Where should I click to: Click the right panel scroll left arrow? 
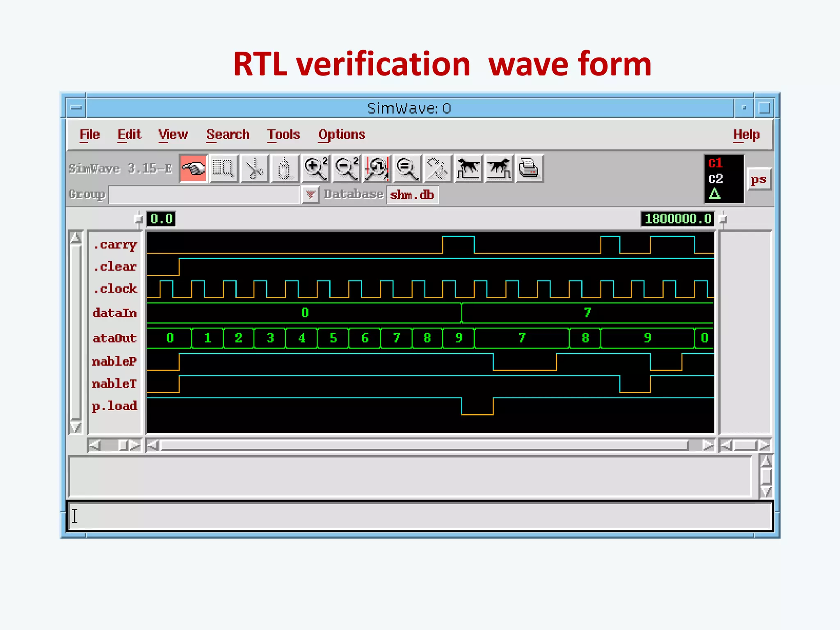pos(726,445)
